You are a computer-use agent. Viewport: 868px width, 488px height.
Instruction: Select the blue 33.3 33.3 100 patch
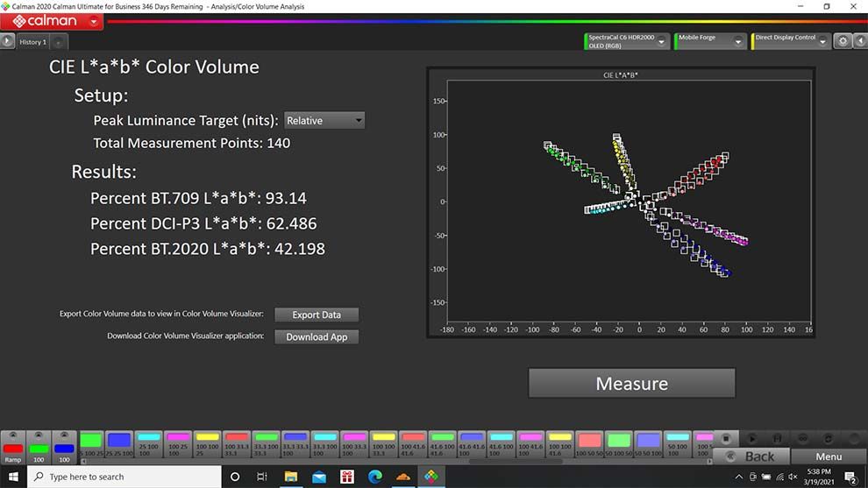[295, 445]
